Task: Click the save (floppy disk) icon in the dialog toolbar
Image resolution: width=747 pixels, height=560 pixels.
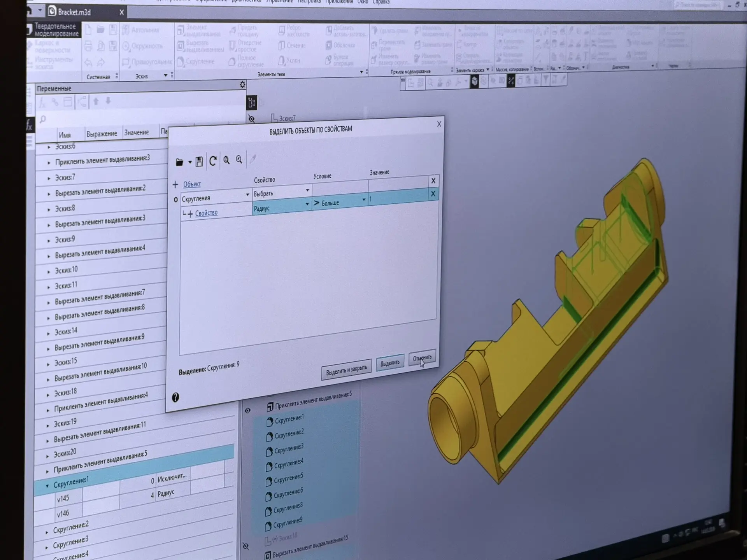Action: click(199, 161)
